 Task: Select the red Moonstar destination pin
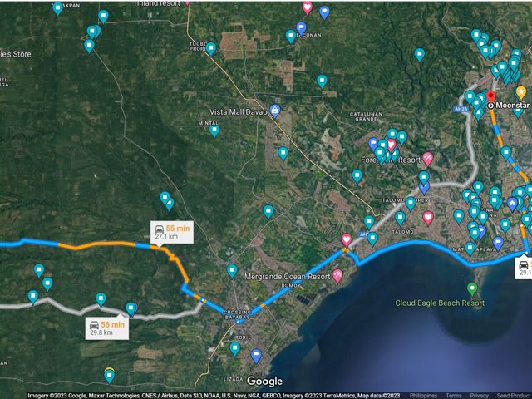coord(491,96)
